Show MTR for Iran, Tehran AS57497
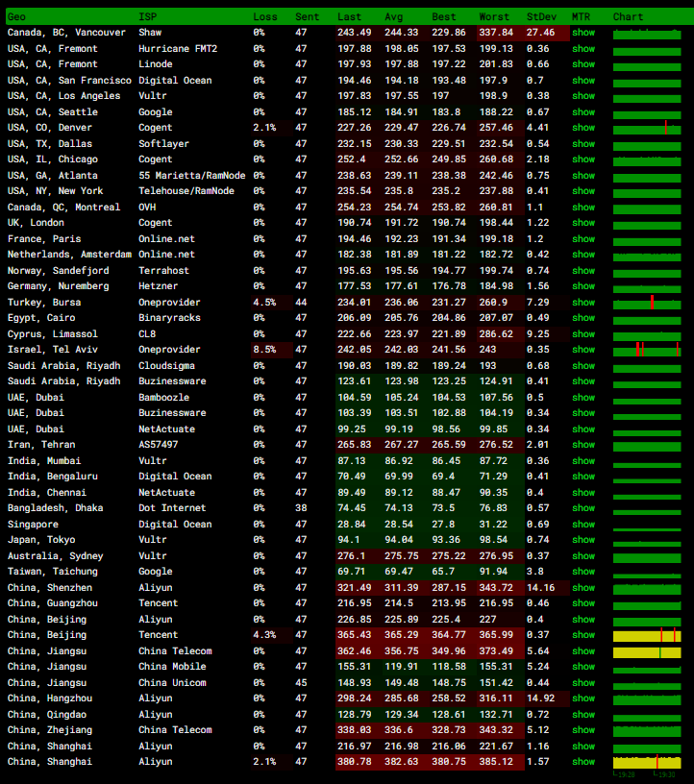 tap(583, 445)
